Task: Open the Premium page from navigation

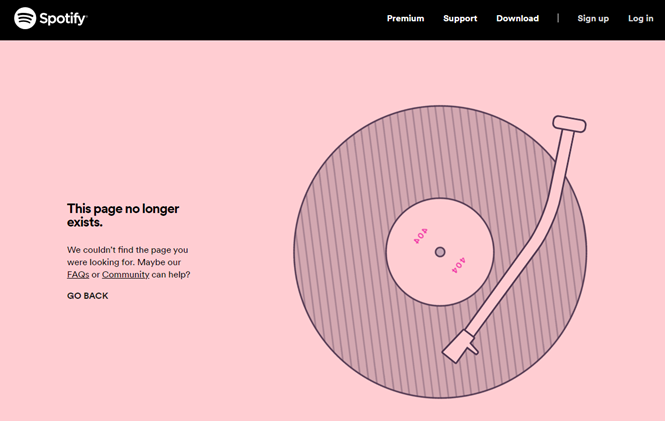Action: [x=405, y=18]
